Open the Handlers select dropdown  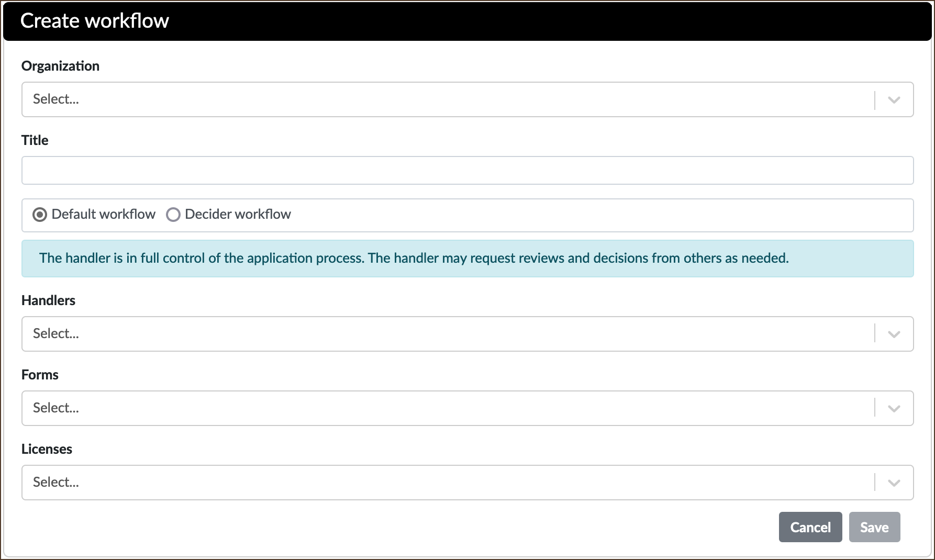click(x=467, y=334)
